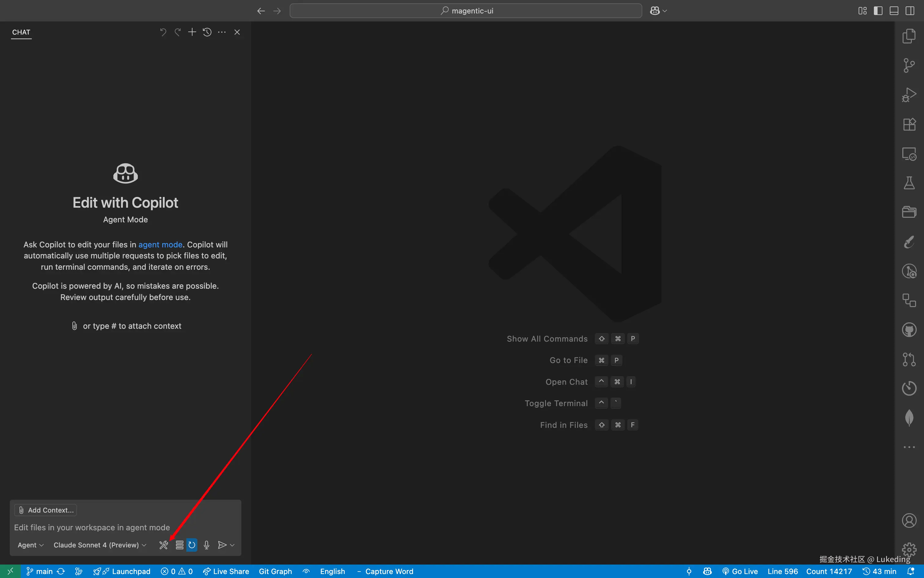Open the Extensions view
Screen dimensions: 924x578
909,124
